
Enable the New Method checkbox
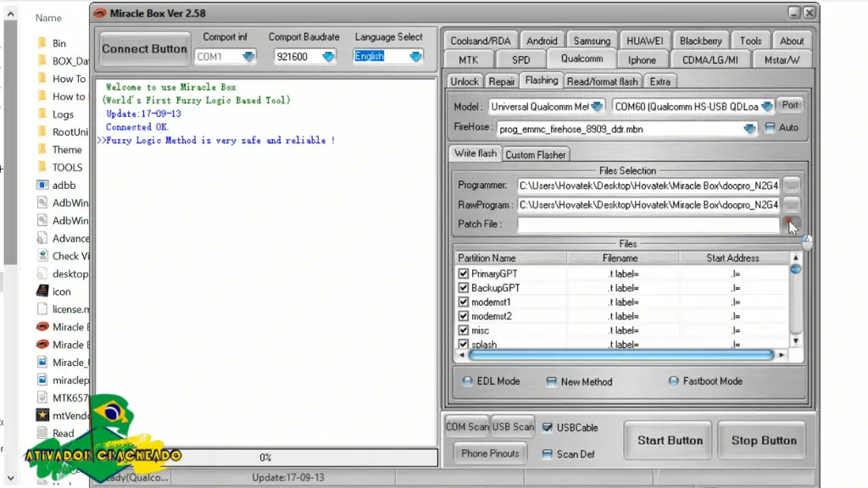(x=551, y=382)
